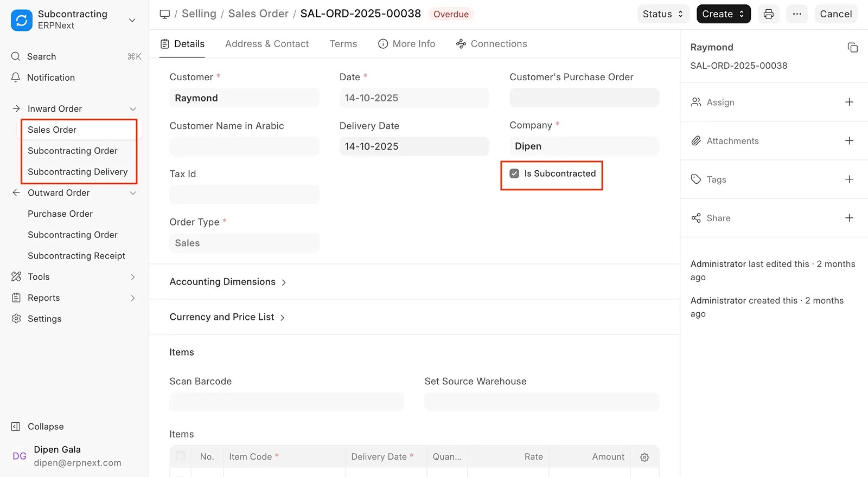
Task: Click the Tags label icon
Action: point(696,179)
